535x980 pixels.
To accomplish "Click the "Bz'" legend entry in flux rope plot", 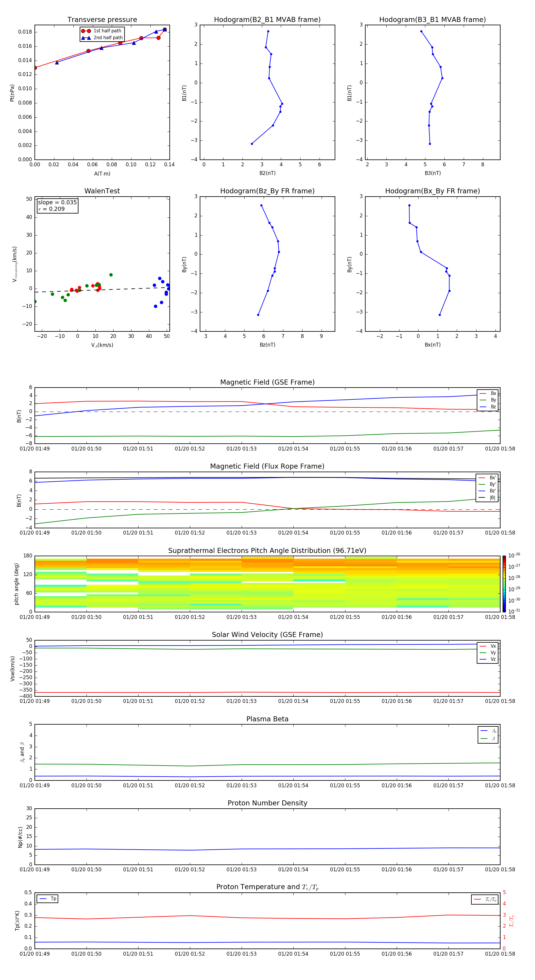I will 487,491.
